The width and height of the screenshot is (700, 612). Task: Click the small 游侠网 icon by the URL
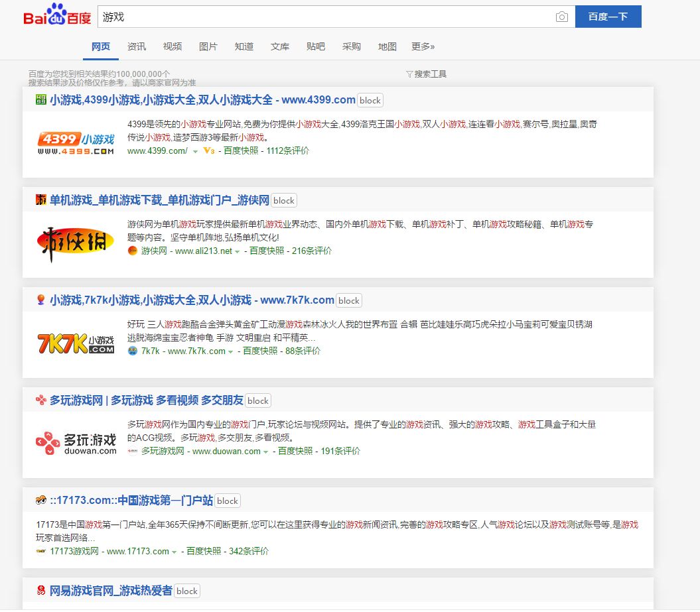pos(132,251)
